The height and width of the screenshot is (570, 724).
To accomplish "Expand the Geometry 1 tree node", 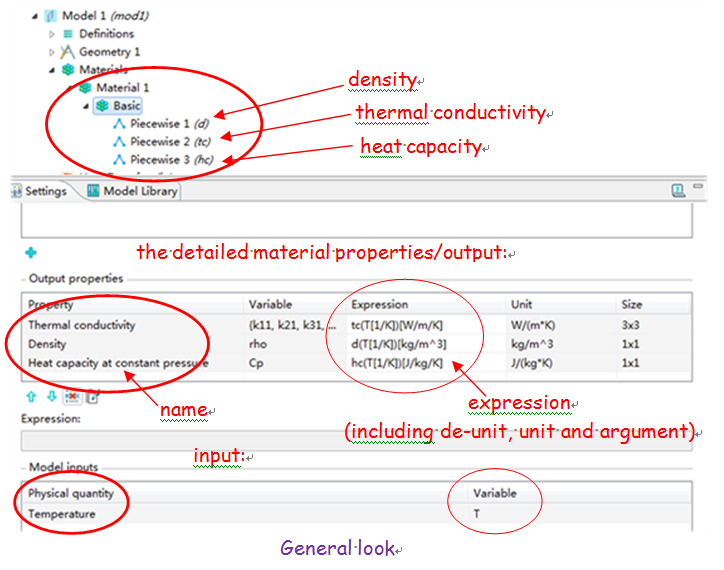I will click(52, 52).
